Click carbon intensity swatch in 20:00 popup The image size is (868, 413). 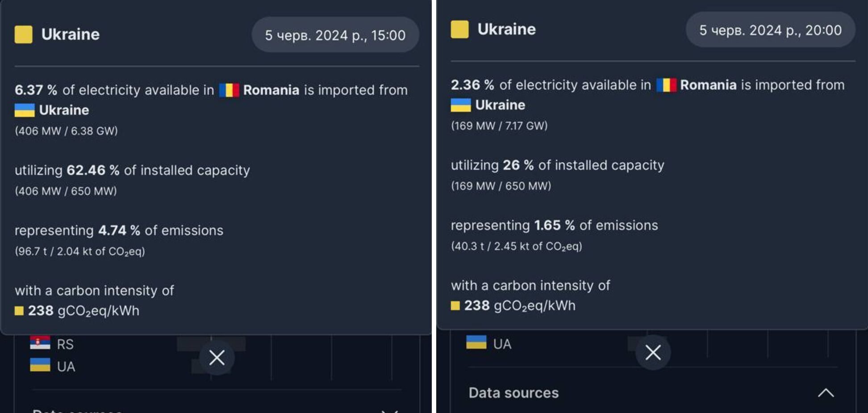pos(455,306)
